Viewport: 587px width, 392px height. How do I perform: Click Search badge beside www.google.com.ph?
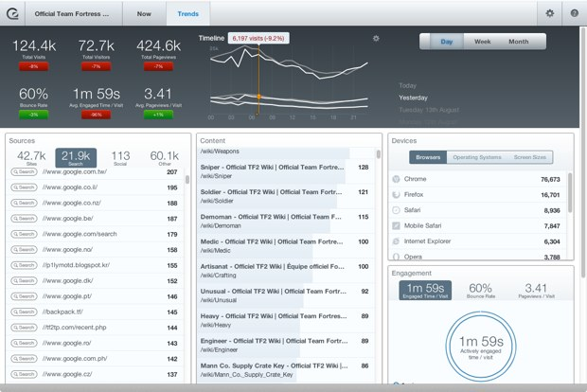(x=24, y=359)
